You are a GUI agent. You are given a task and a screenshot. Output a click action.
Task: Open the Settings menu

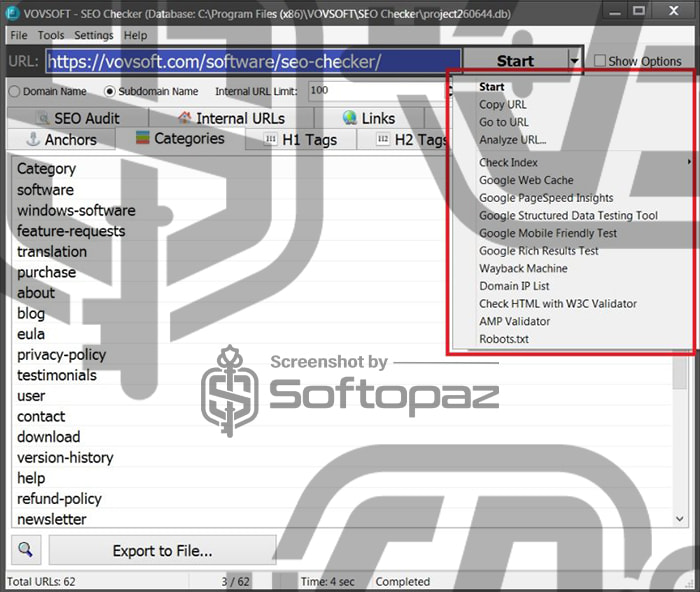[x=94, y=35]
